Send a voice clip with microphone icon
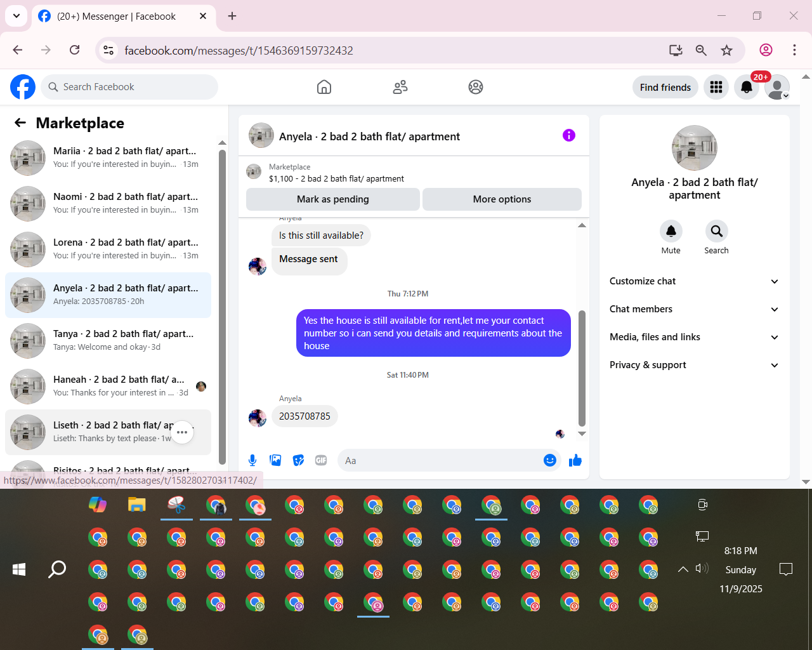Viewport: 812px width, 650px height. [x=252, y=460]
